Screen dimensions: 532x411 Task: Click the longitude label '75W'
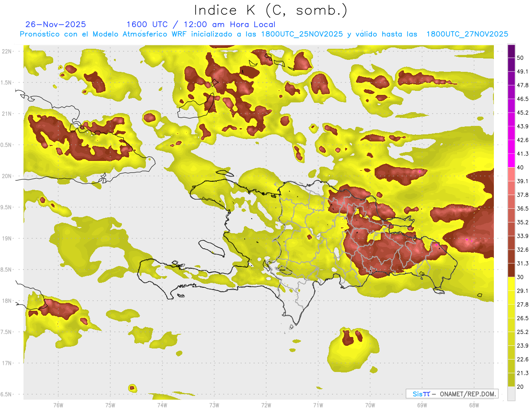pyautogui.click(x=110, y=405)
